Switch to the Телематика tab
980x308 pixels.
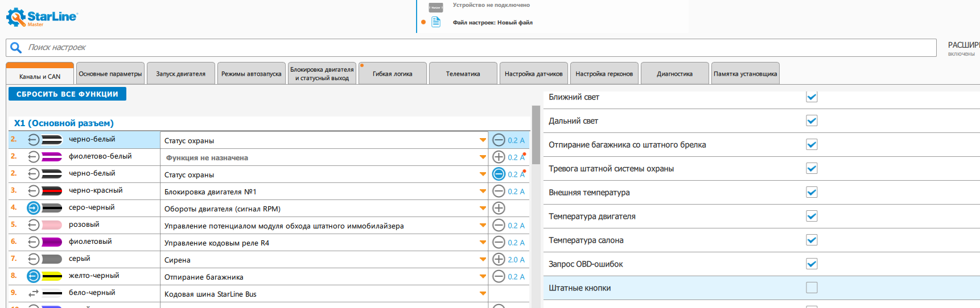(463, 73)
